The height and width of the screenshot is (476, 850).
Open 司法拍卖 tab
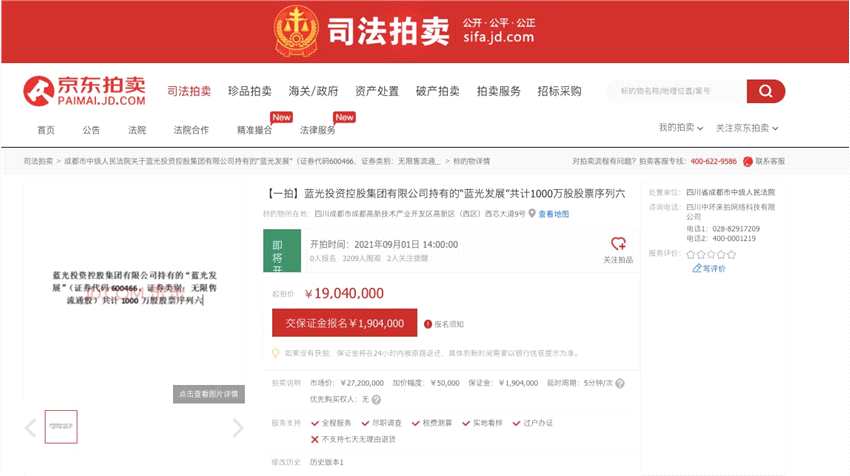click(189, 91)
